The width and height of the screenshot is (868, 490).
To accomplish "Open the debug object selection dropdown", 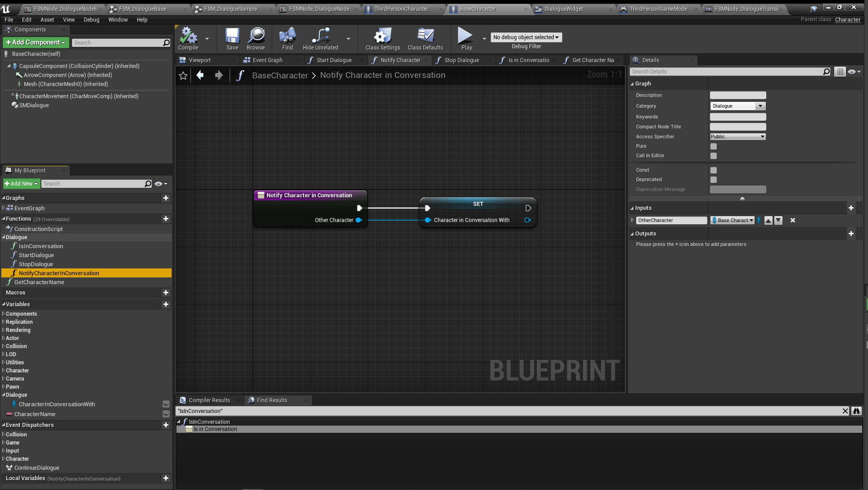I will click(526, 37).
